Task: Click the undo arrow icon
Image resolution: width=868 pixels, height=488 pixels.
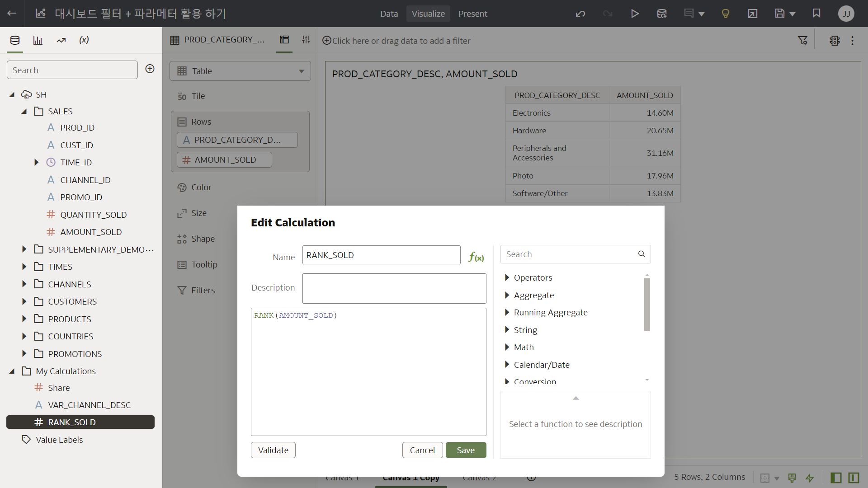Action: tap(580, 14)
